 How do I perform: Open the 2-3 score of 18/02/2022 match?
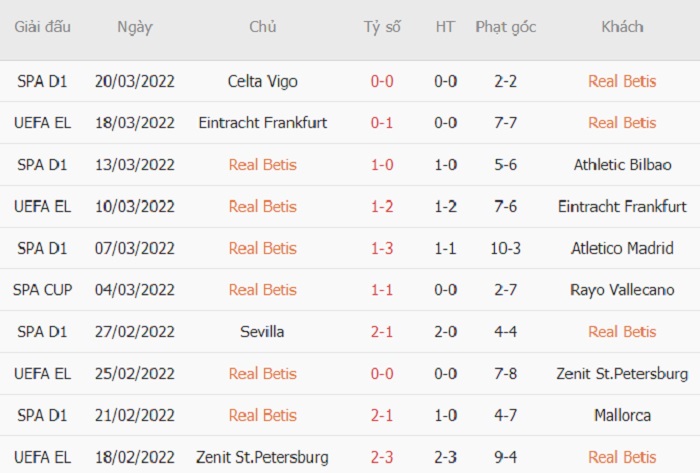[382, 457]
